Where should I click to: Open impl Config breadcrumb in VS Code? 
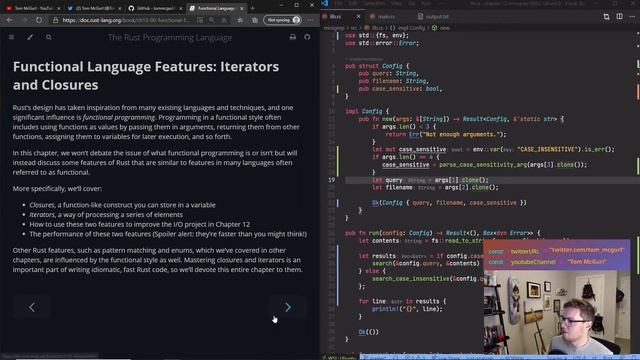click(408, 28)
